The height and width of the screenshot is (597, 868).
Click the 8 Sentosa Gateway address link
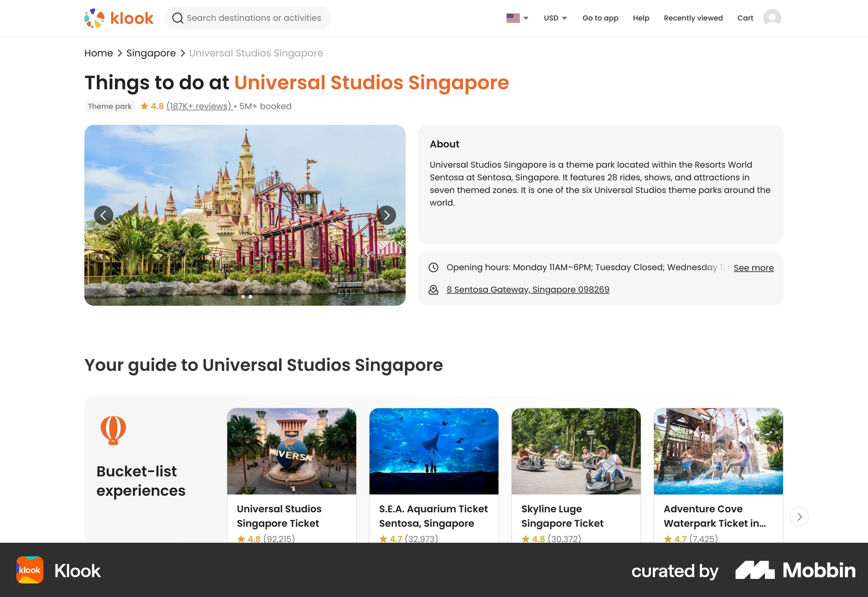(x=528, y=289)
